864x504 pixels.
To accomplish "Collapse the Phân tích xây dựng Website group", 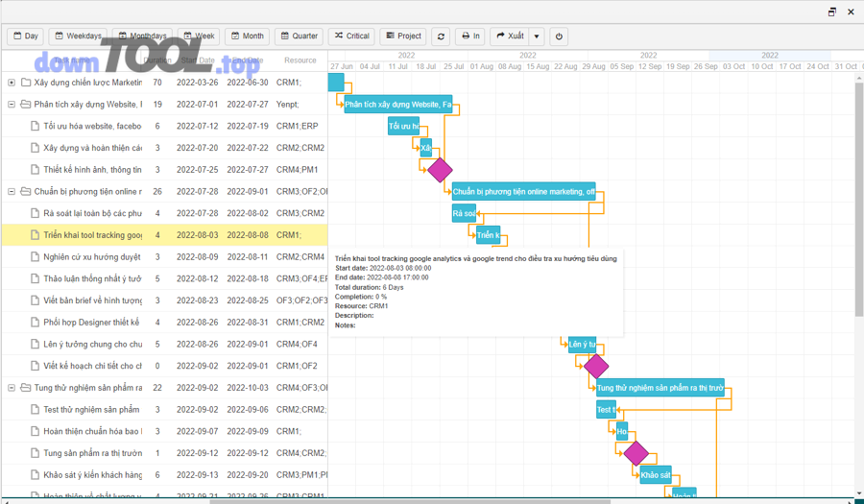I will [12, 105].
